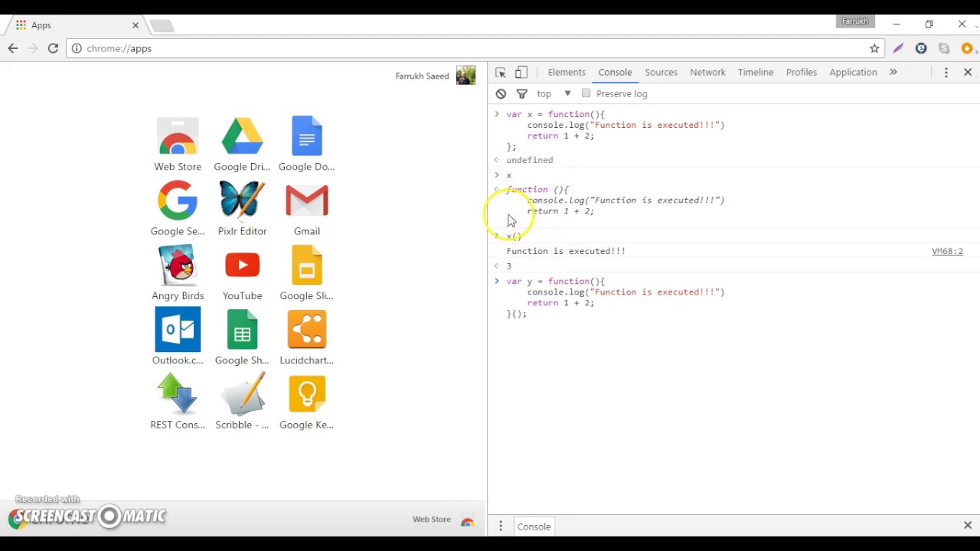Launch the Google Drive app icon
The height and width of the screenshot is (551, 980).
click(242, 137)
